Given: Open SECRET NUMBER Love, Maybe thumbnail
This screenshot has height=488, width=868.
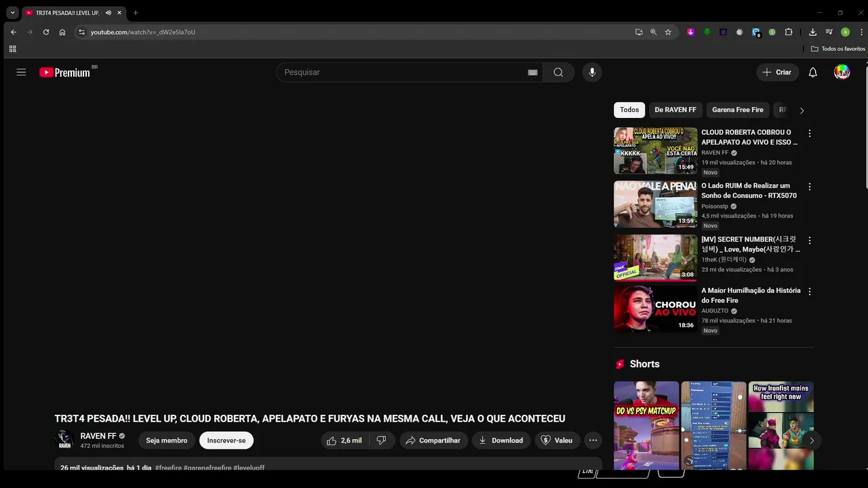Looking at the screenshot, I should pyautogui.click(x=656, y=258).
